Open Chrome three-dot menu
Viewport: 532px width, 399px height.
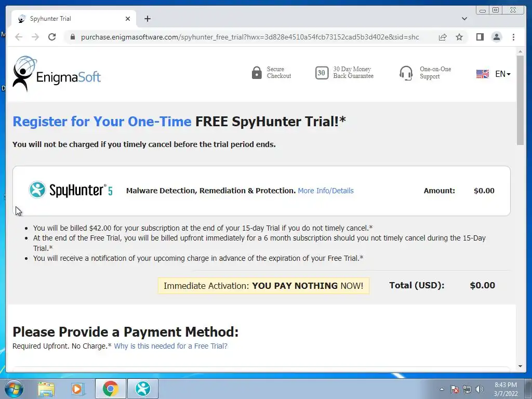(x=514, y=37)
